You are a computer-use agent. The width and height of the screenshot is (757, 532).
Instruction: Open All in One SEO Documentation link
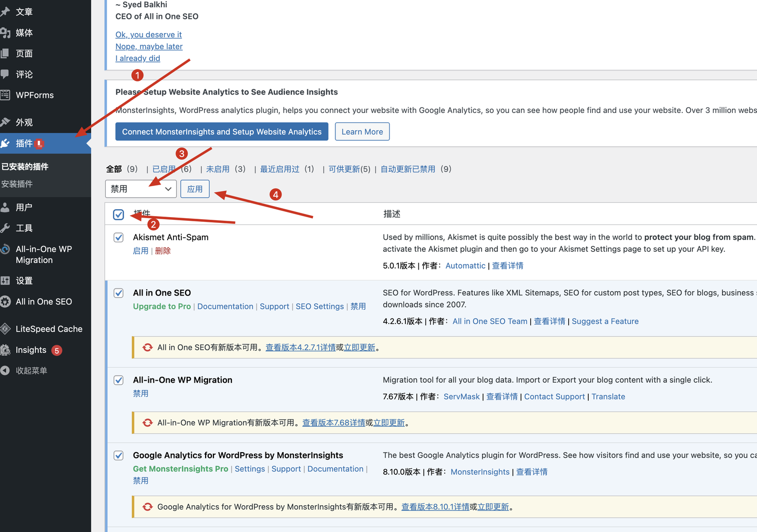click(x=225, y=306)
